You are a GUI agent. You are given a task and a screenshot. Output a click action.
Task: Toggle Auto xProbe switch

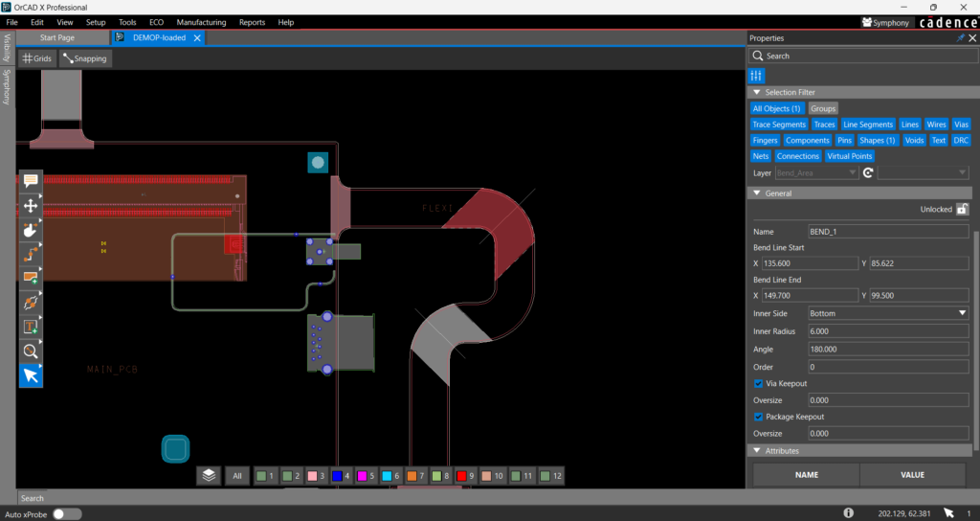[x=67, y=514]
